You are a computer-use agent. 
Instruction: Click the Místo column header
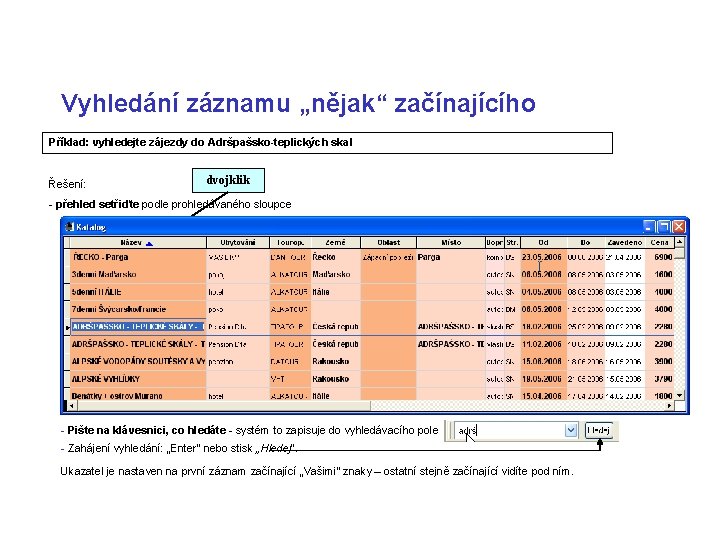(451, 242)
